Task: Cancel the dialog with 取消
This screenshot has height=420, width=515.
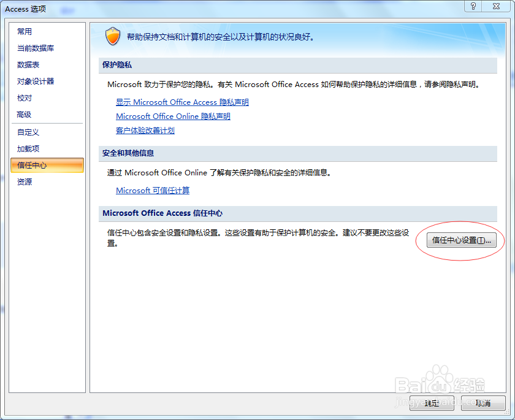Action: point(483,403)
